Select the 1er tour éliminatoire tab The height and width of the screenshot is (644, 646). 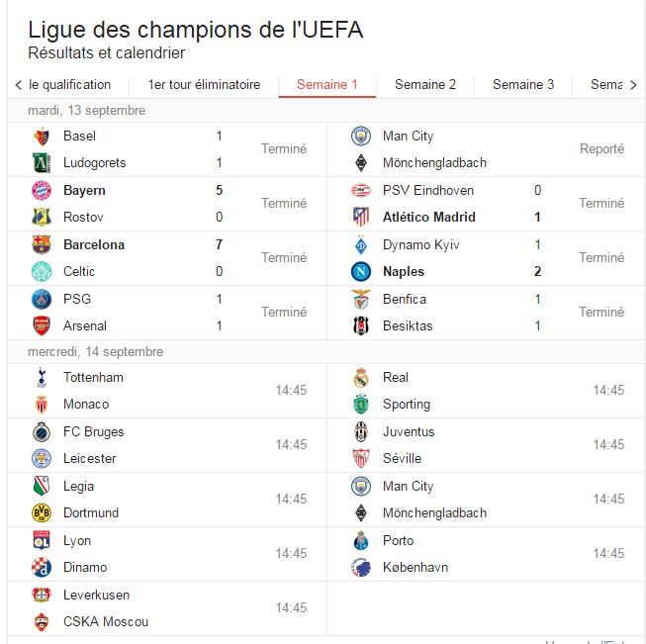tap(204, 84)
